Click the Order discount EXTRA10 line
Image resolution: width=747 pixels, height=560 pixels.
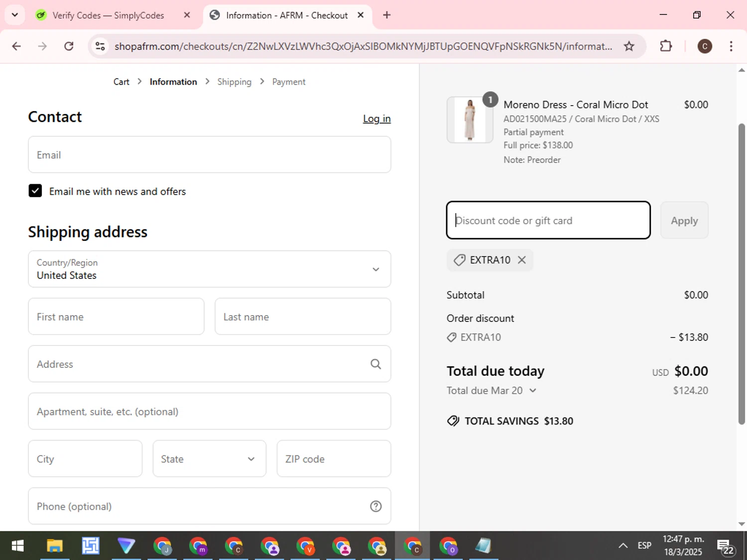pos(577,337)
